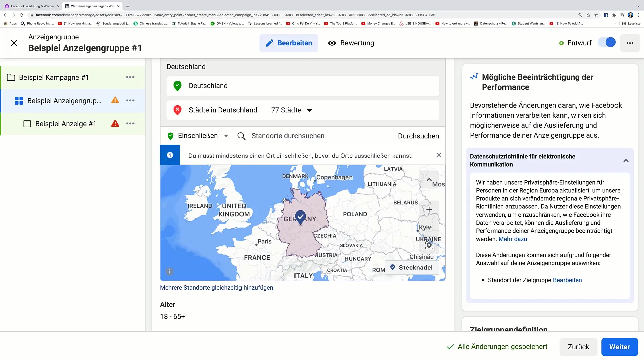Open browser extensions puzzle icon
Image resolution: width=644 pixels, height=362 pixels.
(x=614, y=15)
